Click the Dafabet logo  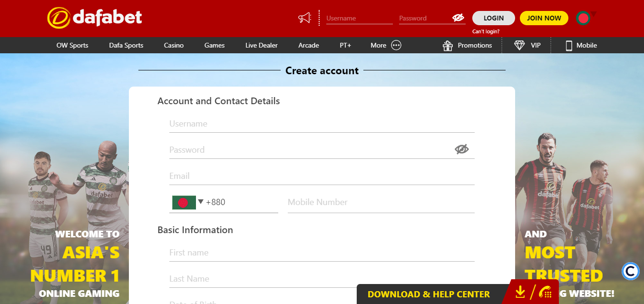[x=95, y=18]
